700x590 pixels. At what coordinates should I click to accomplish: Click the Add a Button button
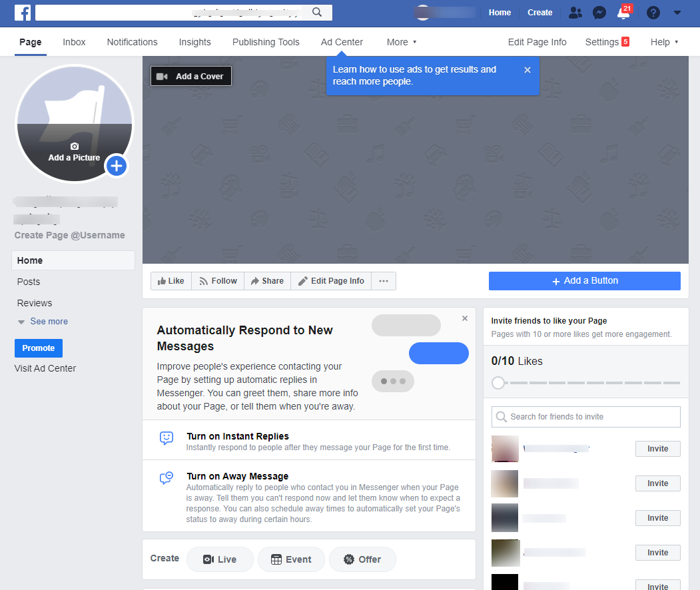click(x=584, y=281)
